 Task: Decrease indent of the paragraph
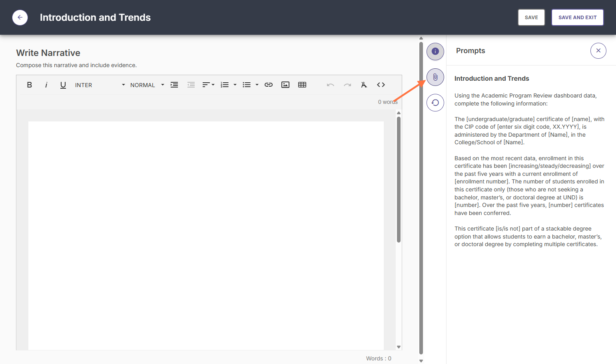pos(191,85)
